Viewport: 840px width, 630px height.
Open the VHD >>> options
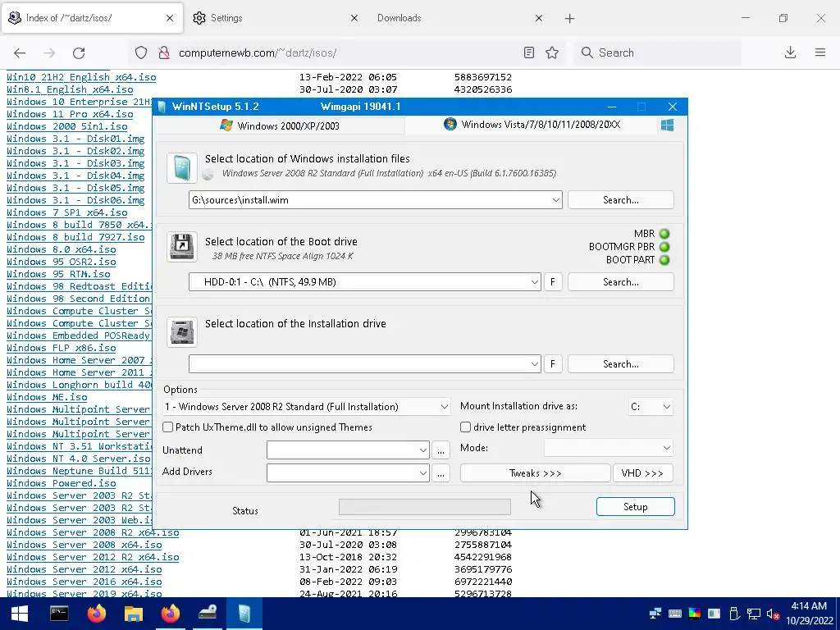(x=642, y=473)
